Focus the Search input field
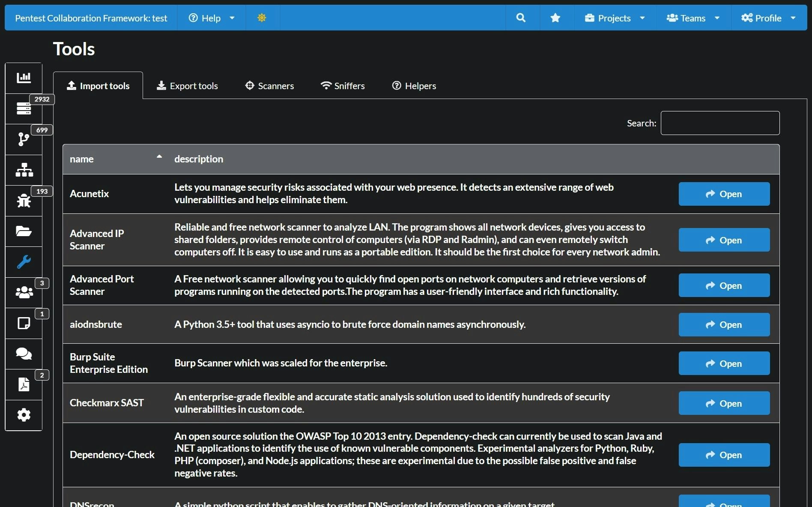 pos(720,123)
